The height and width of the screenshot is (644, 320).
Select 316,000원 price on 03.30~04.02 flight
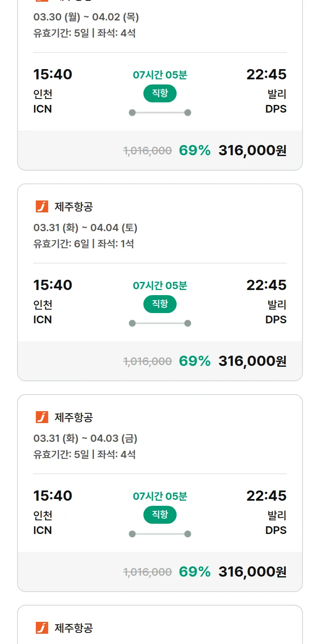pos(252,151)
